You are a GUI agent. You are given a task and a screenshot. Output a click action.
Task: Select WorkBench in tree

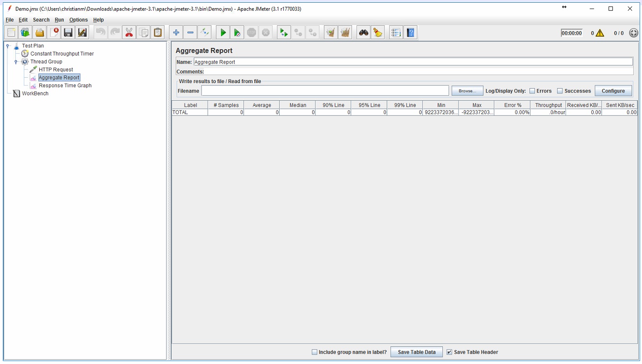[35, 93]
